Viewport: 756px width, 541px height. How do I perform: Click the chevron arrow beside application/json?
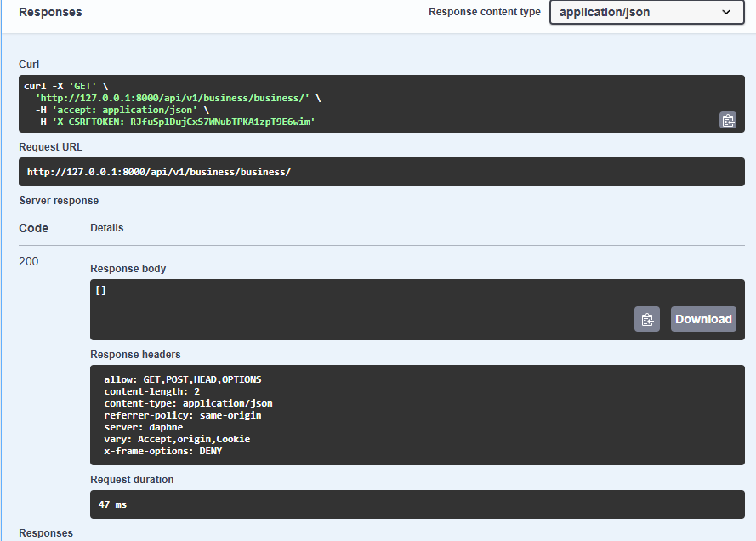pyautogui.click(x=726, y=12)
